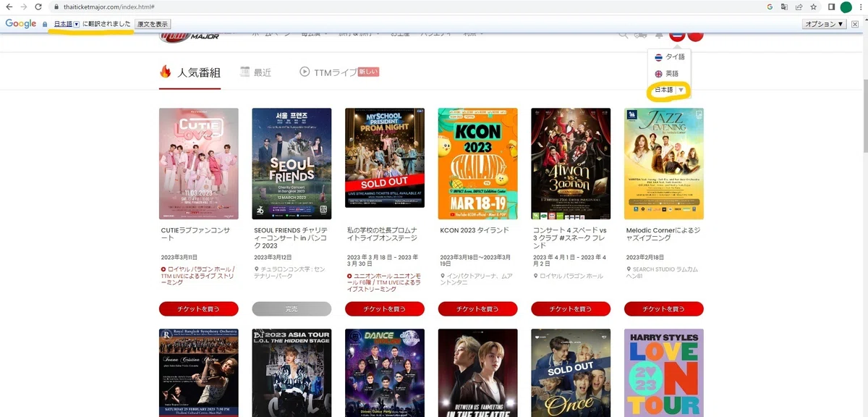Click the インパクトアリーナ venue text
868x417 pixels.
point(475,278)
